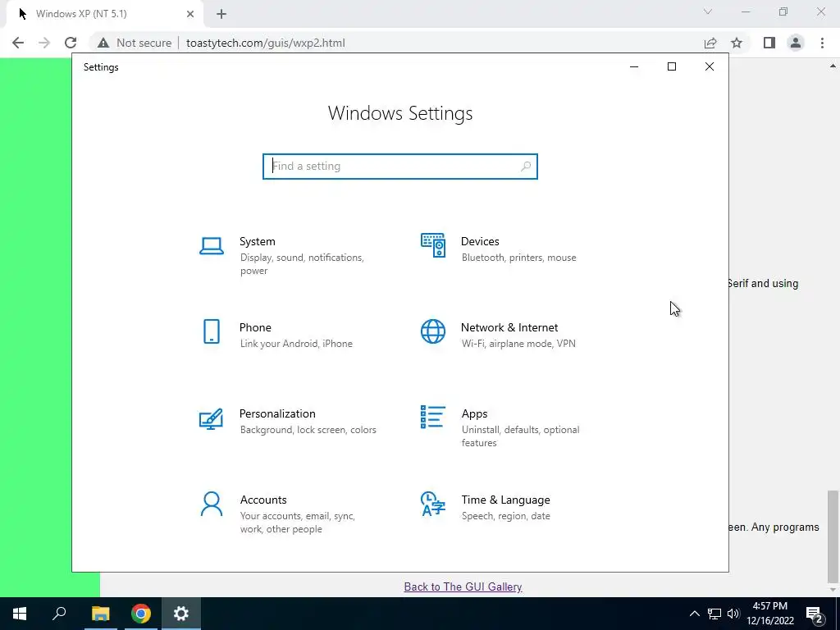Open taskbar search magnifier
The height and width of the screenshot is (630, 840).
pos(59,614)
